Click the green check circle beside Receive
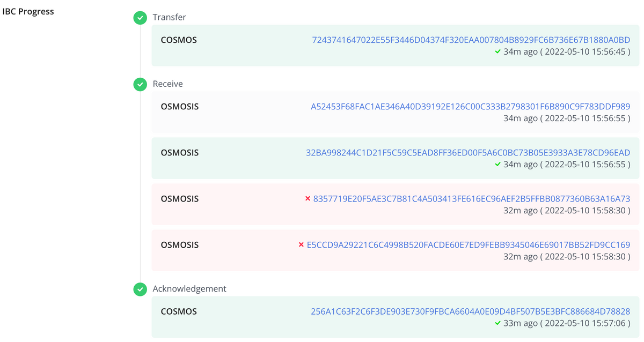The image size is (644, 342). [x=140, y=84]
